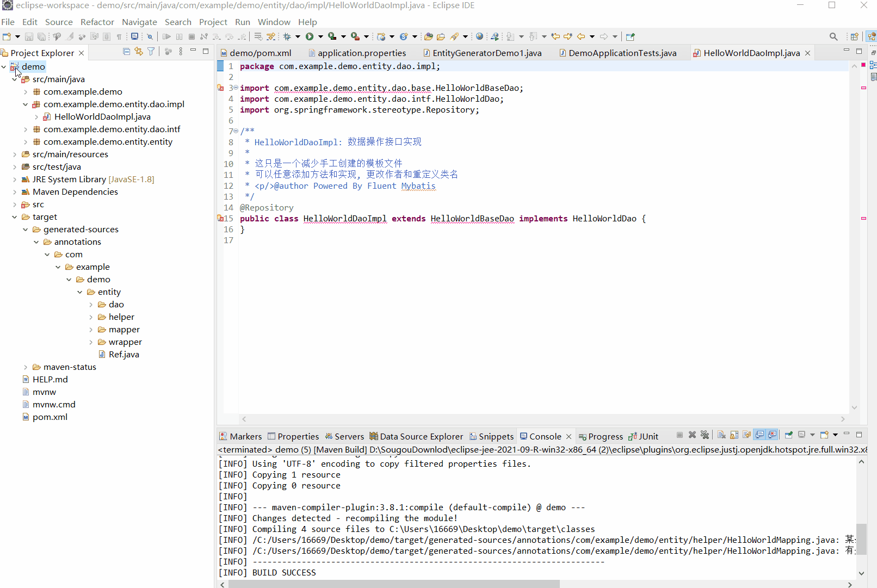
Task: Open the Open Perspective toolbar icon
Action: point(854,36)
